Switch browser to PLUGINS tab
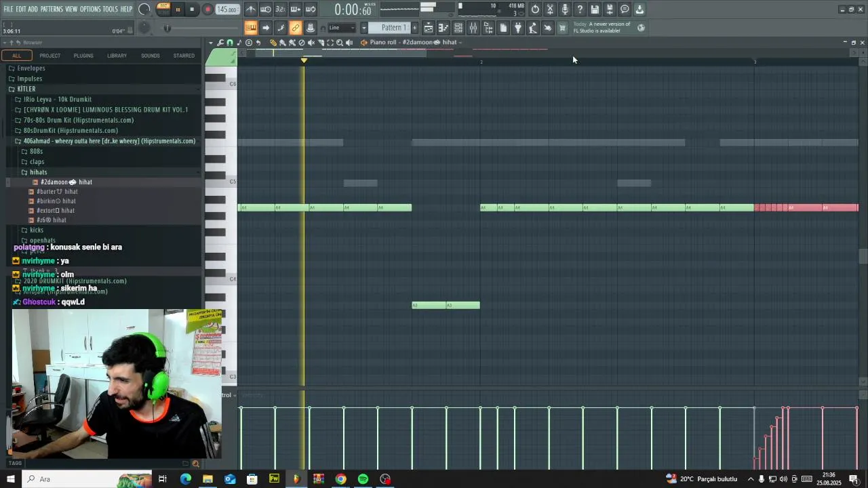 tap(83, 56)
